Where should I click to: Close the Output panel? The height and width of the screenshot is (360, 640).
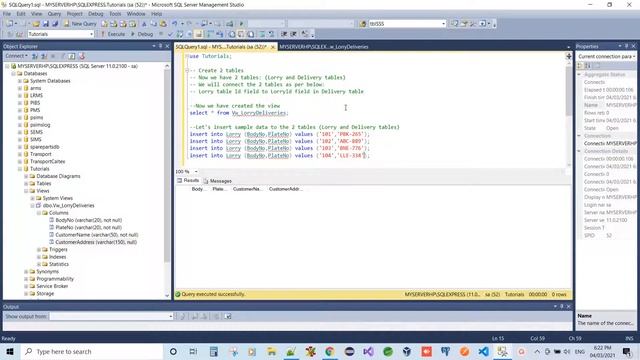pos(569,307)
